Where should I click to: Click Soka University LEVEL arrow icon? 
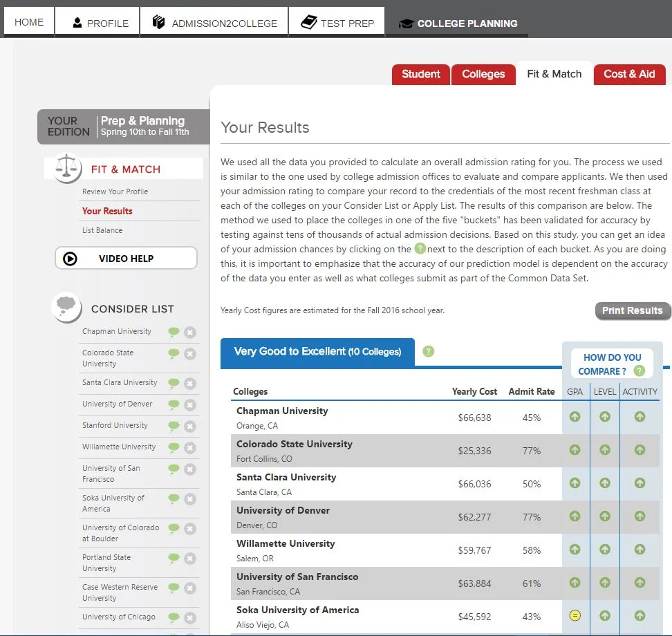click(605, 616)
